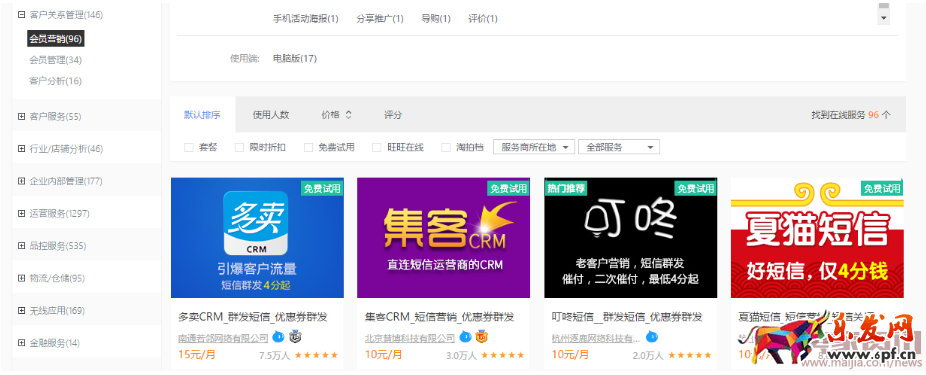Click the 分享推广(1) filter link
The image size is (926, 375).
click(x=380, y=19)
